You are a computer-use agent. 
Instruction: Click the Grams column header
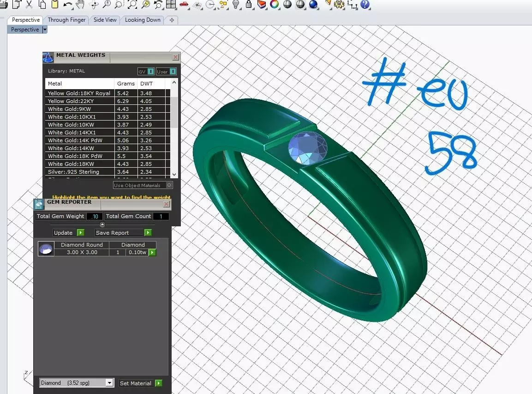coord(126,84)
